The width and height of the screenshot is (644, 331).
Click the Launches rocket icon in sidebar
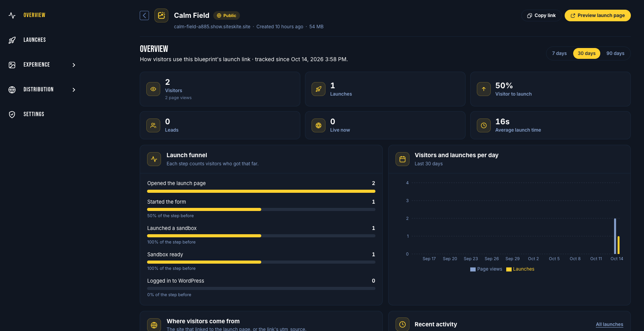click(x=12, y=40)
